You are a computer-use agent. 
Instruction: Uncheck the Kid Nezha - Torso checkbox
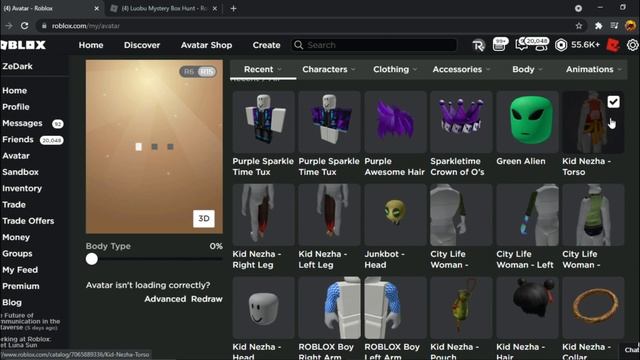tap(613, 102)
